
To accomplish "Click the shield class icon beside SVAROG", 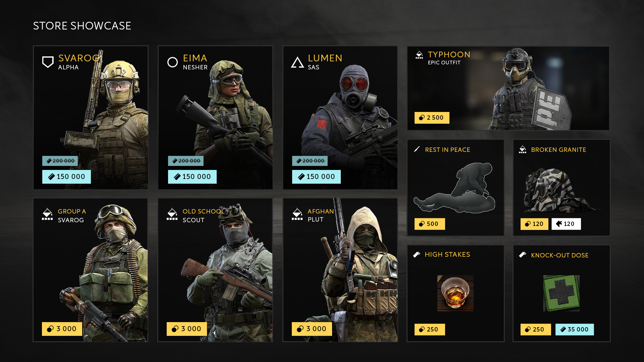I will coord(48,62).
